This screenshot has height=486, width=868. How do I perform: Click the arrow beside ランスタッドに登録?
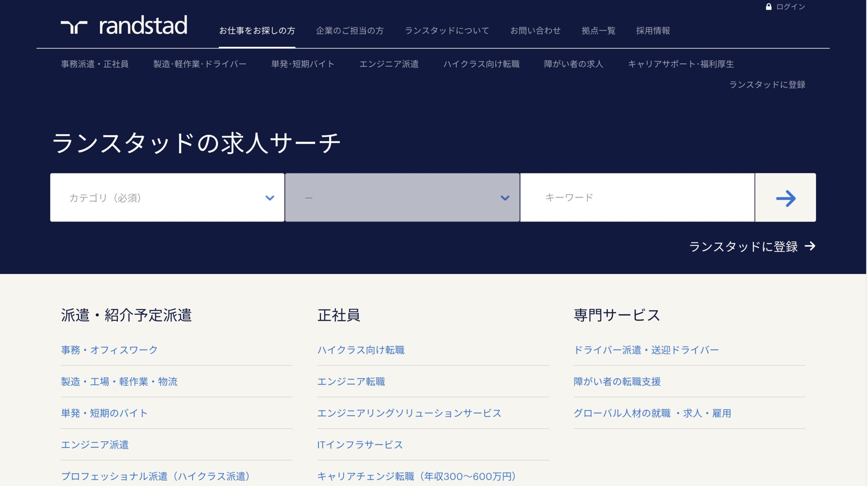pos(810,246)
